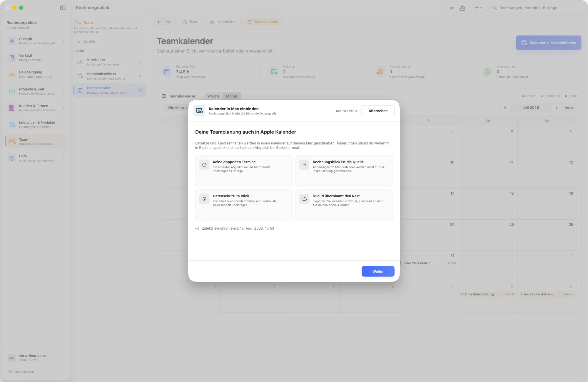
Task: Click the Kalender in Mac einbinden button
Action: click(x=548, y=43)
